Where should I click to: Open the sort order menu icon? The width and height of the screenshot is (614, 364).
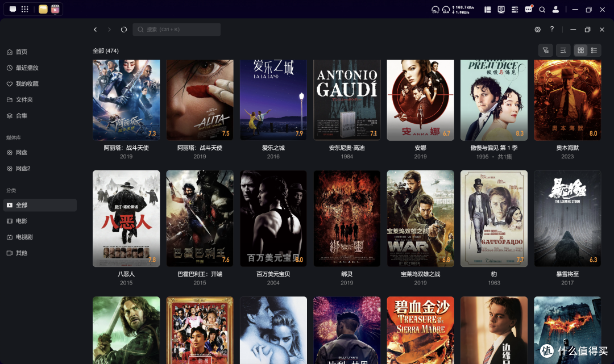pyautogui.click(x=563, y=51)
